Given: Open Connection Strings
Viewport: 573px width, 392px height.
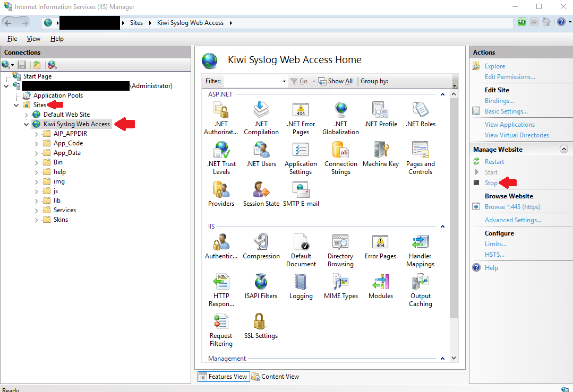Looking at the screenshot, I should tap(340, 156).
